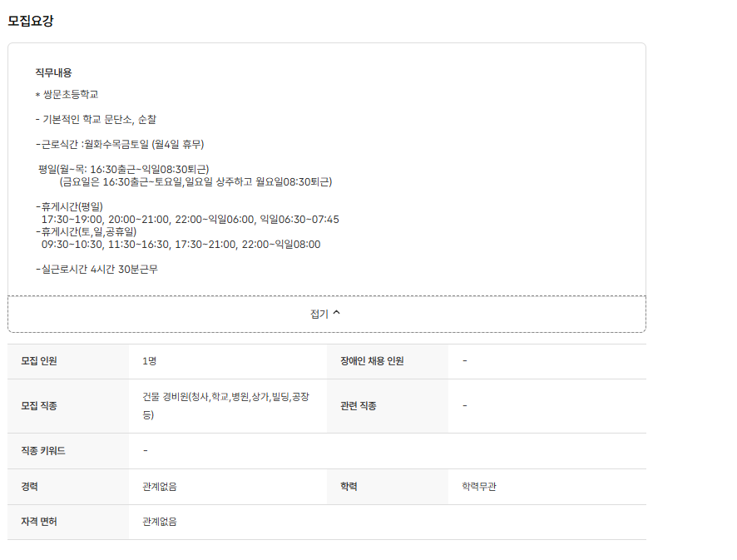
Task: Click the 실근로시간 4시간 30분근무 line
Action: click(96, 269)
